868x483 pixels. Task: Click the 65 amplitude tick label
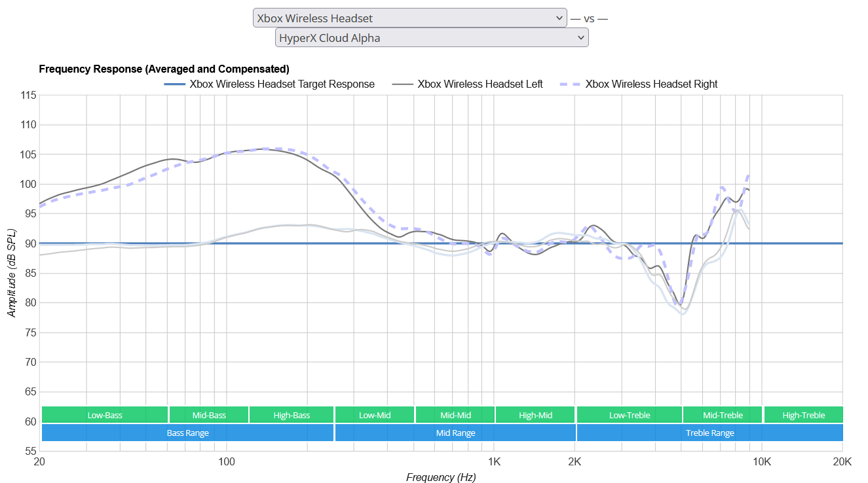tap(31, 392)
